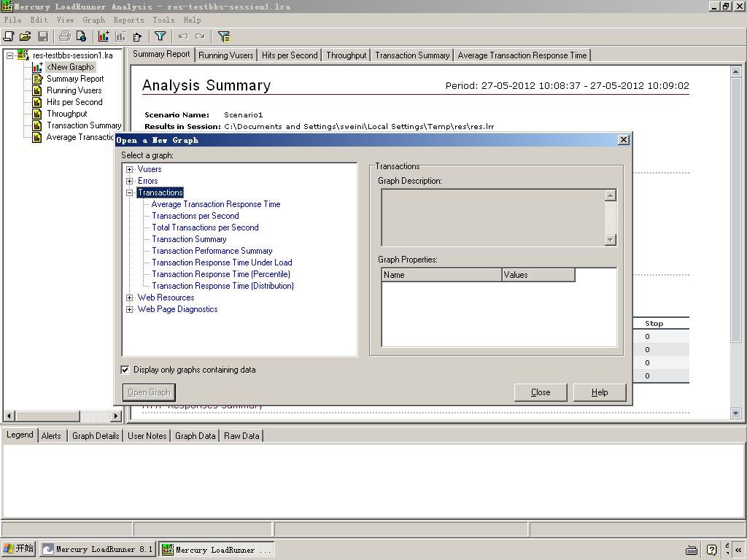Click the keyboard input icon in system tray

pos(692,550)
